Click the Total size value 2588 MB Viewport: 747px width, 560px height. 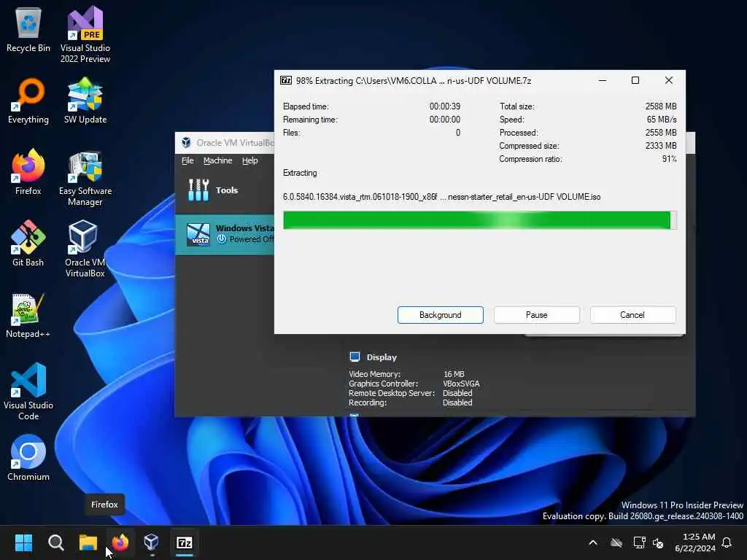click(661, 106)
